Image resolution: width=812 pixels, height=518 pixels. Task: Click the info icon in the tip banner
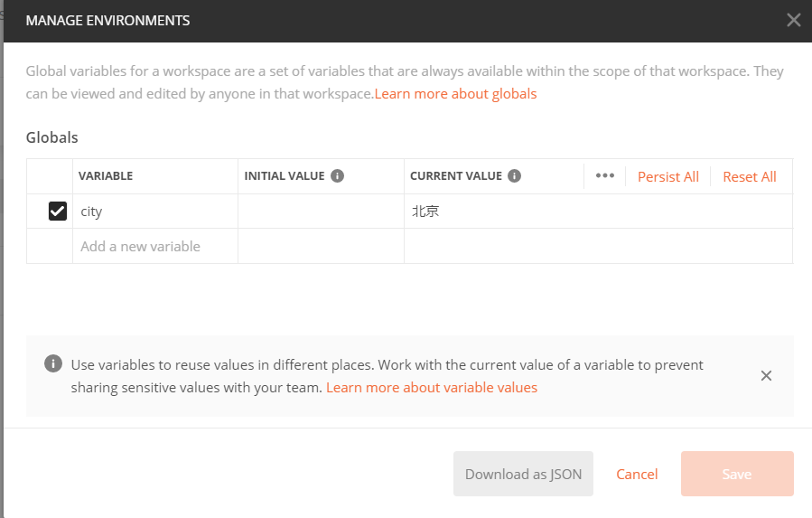tap(53, 364)
